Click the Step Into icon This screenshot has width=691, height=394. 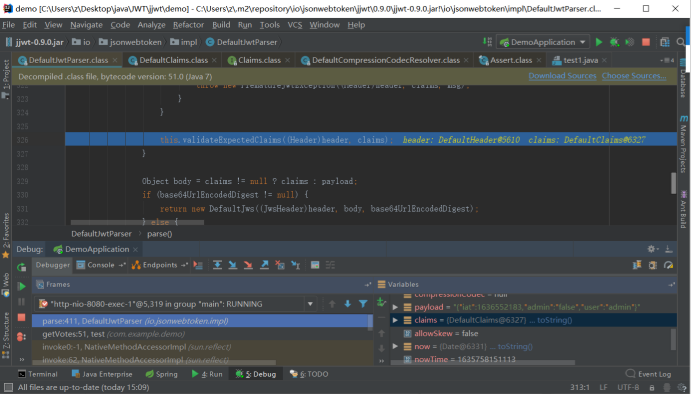233,265
